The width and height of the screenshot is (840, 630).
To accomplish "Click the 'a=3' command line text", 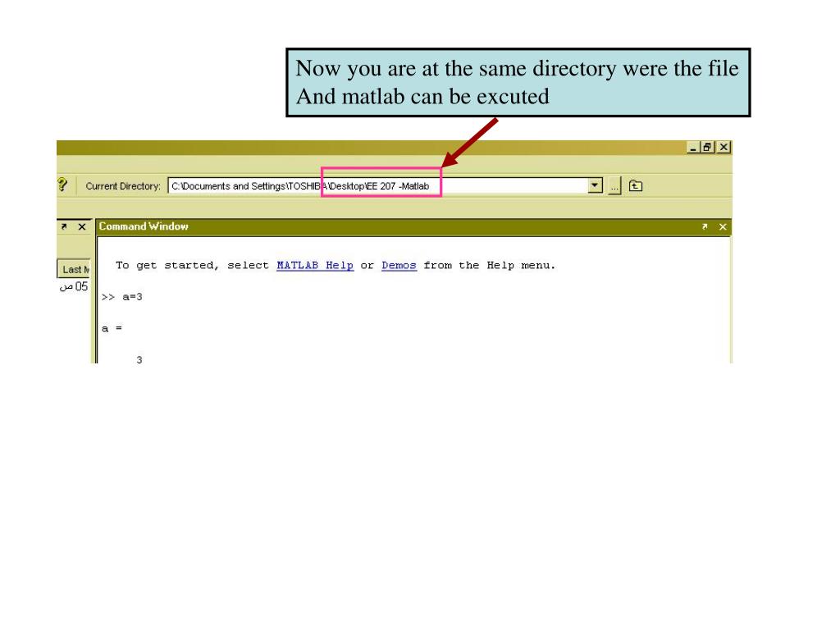I will click(x=132, y=297).
